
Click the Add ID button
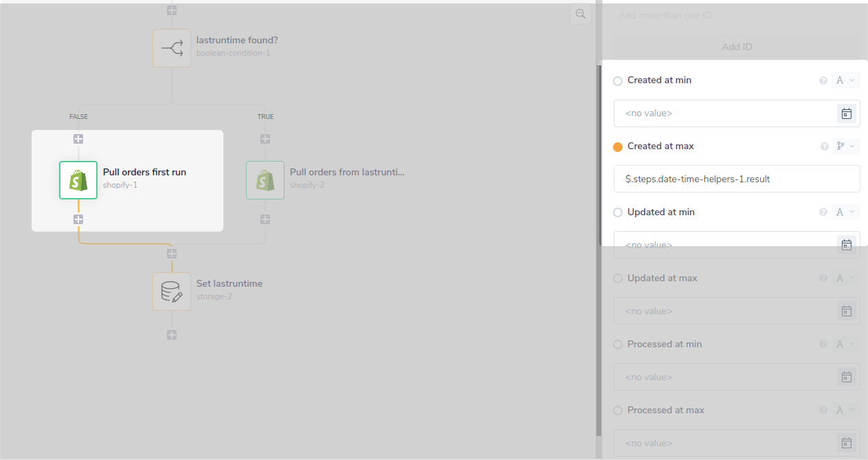[737, 47]
